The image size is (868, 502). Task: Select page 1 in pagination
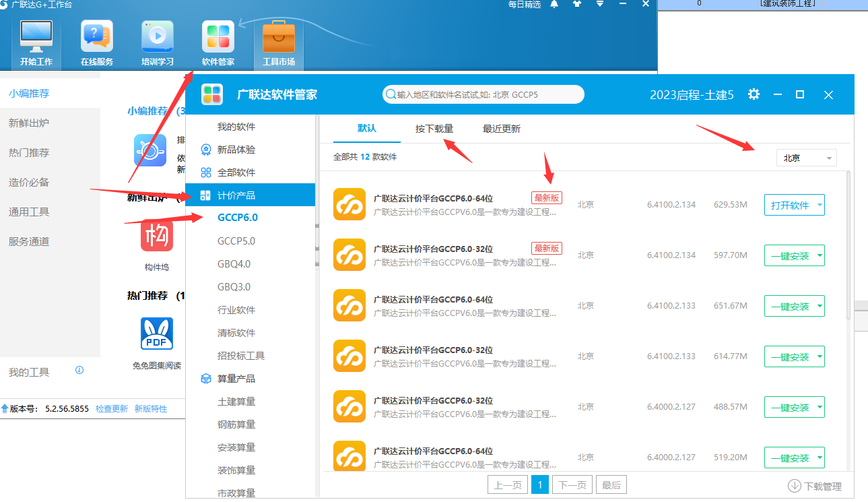tap(540, 484)
